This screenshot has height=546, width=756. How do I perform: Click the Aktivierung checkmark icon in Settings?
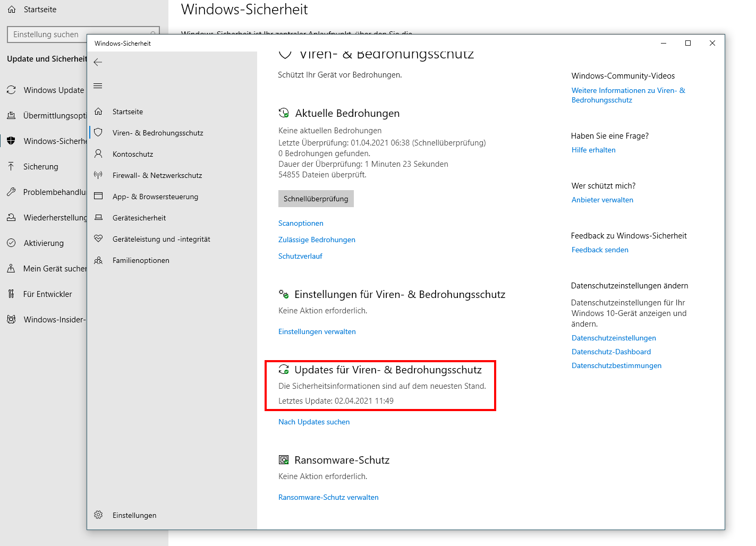tap(11, 243)
